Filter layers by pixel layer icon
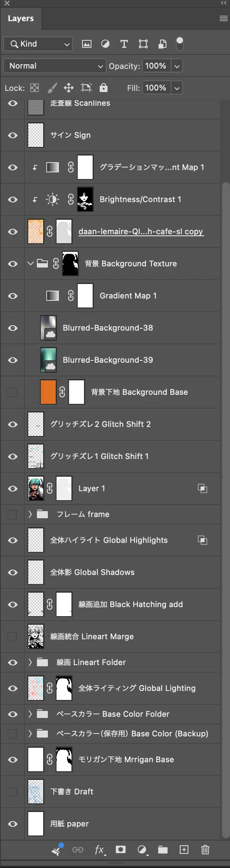Image resolution: width=230 pixels, height=868 pixels. pos(86,44)
